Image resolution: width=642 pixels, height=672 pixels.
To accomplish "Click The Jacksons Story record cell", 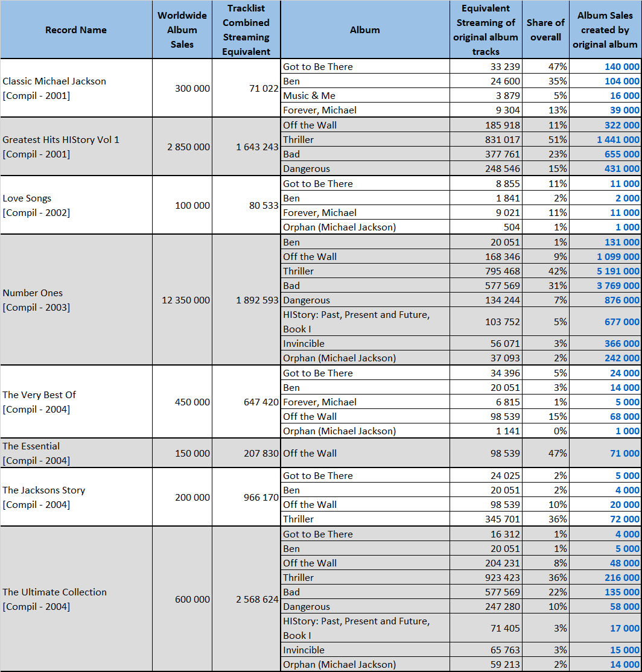I will point(76,497).
